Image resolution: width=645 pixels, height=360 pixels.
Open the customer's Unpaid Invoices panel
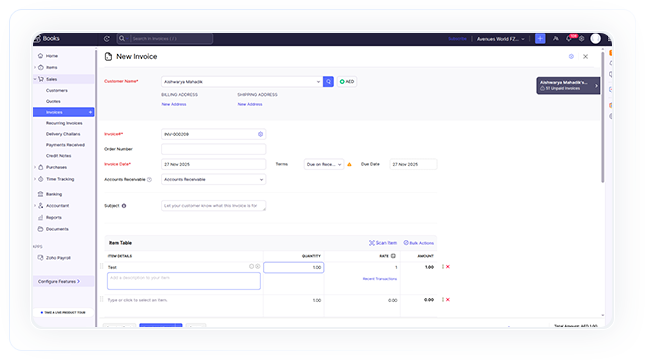[x=568, y=85]
